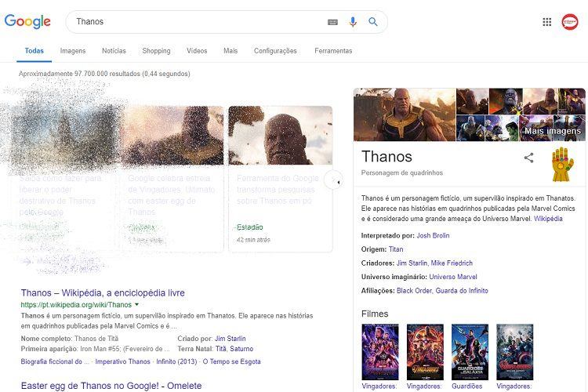
Task: Expand Wikipedia URL dropdown arrow
Action: (x=136, y=304)
